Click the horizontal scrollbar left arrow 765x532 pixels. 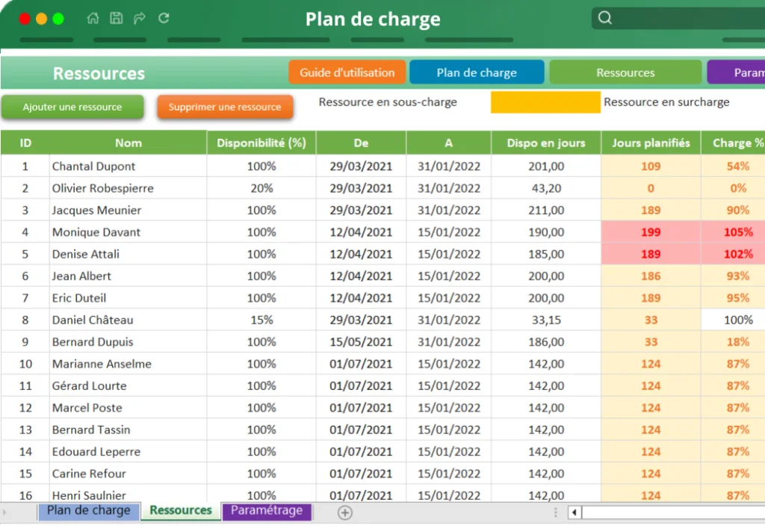click(x=574, y=513)
